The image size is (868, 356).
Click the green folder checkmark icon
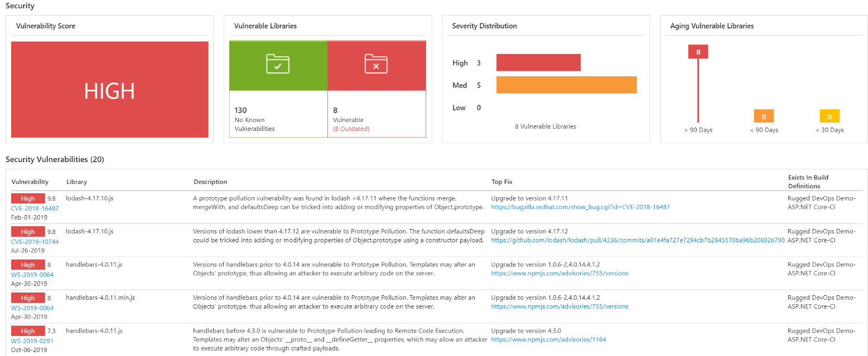pyautogui.click(x=278, y=64)
